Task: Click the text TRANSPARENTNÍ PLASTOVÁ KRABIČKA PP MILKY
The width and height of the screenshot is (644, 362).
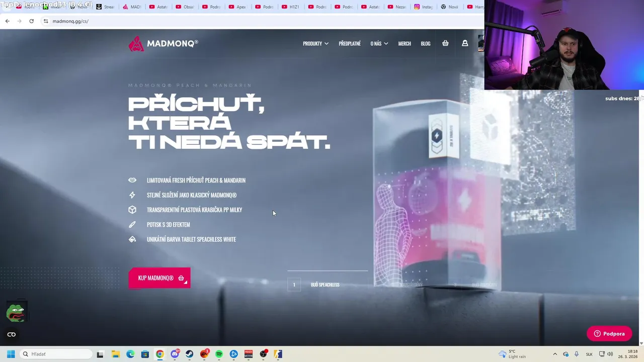Action: [x=194, y=210]
